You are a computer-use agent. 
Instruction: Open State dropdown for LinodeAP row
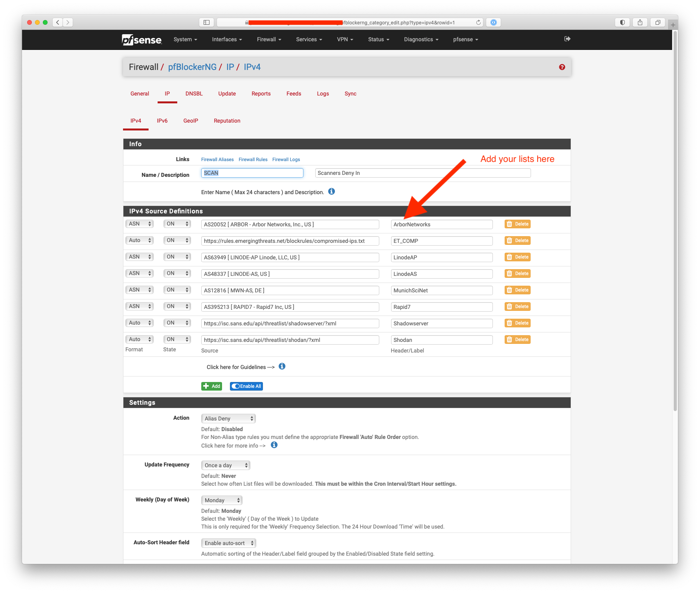tap(177, 257)
